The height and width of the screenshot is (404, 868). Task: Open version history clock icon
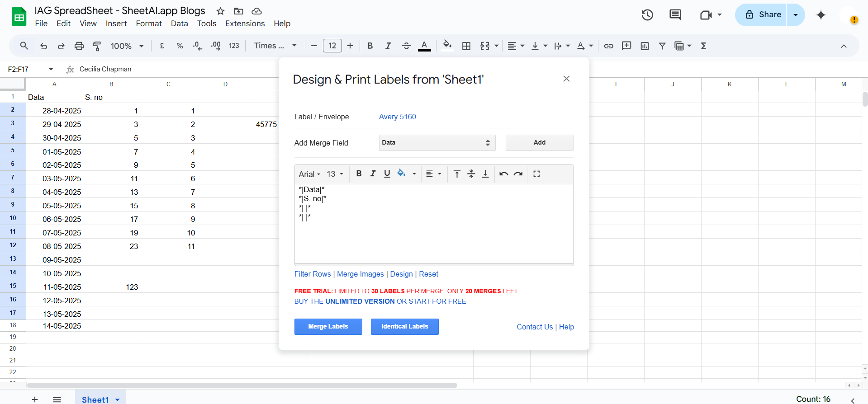pyautogui.click(x=647, y=15)
